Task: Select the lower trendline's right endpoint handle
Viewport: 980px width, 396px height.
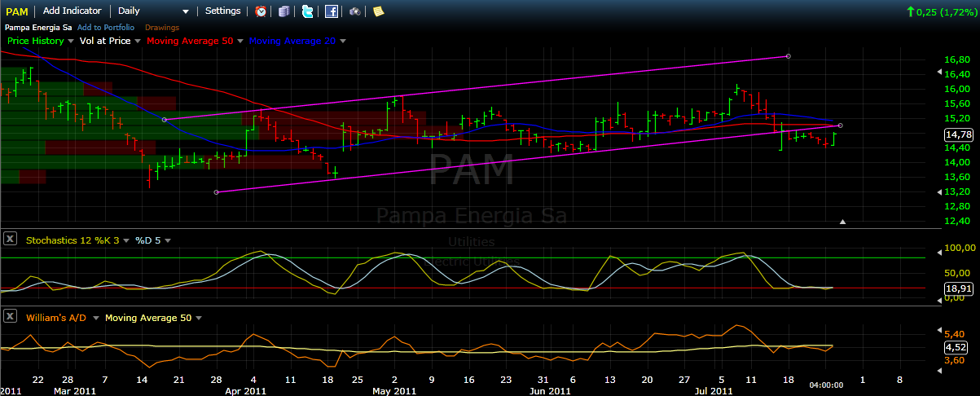Action: coord(840,125)
